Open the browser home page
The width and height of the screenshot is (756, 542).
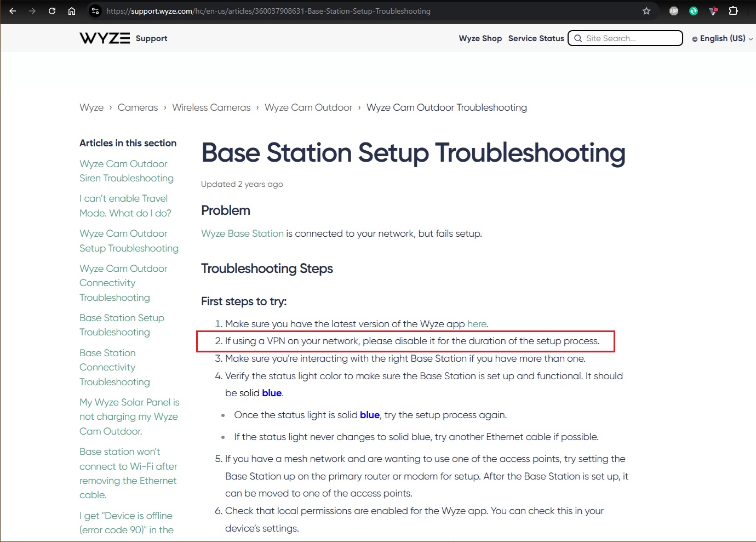(72, 11)
